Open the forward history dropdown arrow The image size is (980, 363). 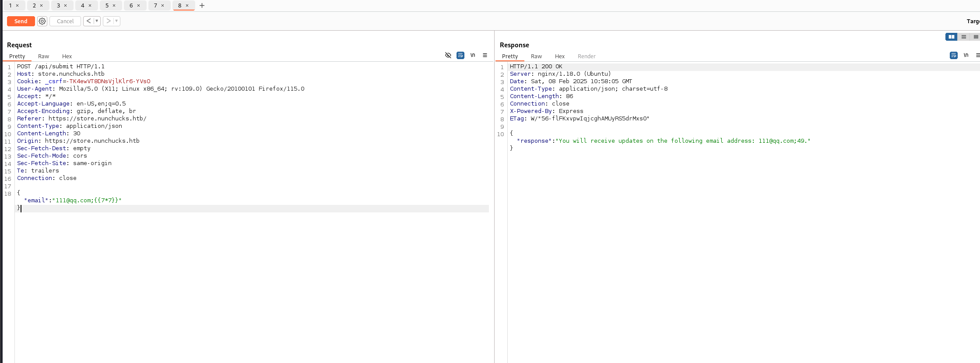click(116, 21)
